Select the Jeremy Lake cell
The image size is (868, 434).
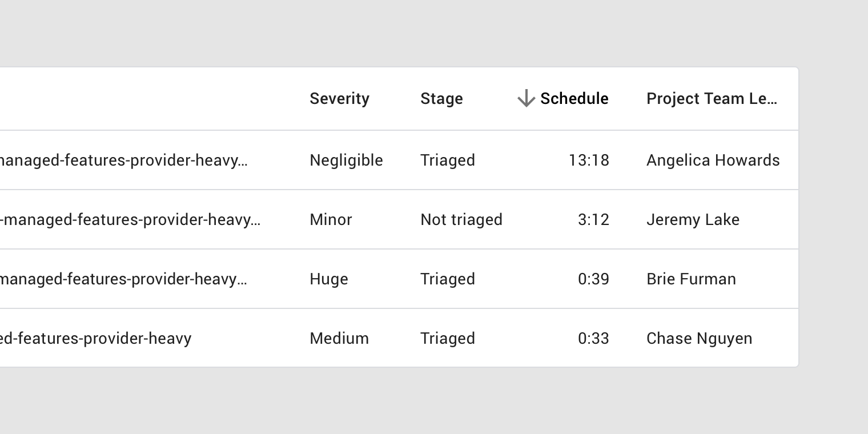point(693,220)
